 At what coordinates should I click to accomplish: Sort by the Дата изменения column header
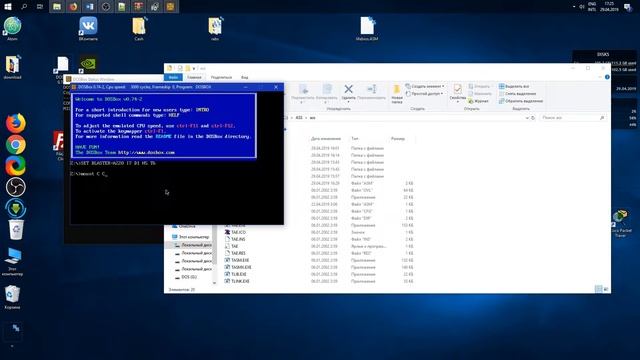coord(326,139)
